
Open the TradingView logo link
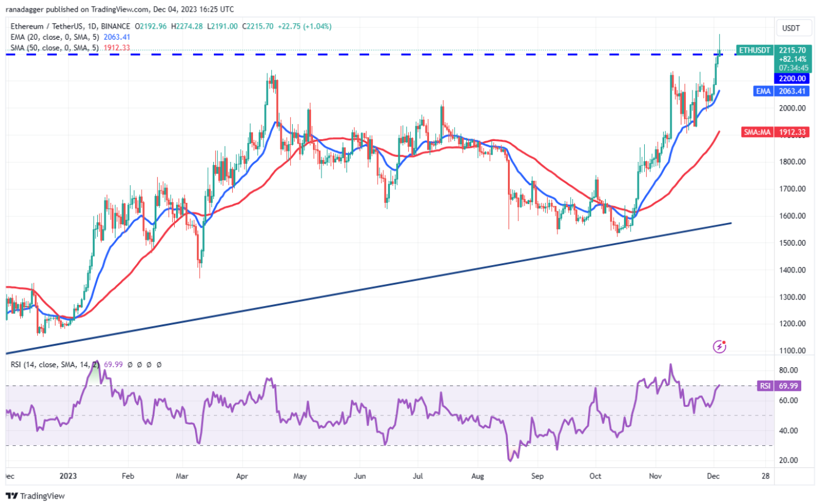(x=35, y=495)
